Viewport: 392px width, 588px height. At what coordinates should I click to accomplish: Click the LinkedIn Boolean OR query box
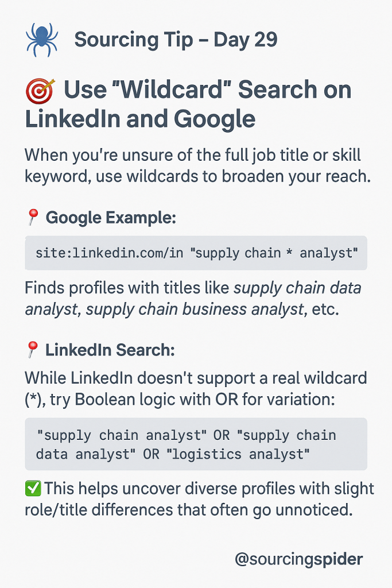click(196, 444)
